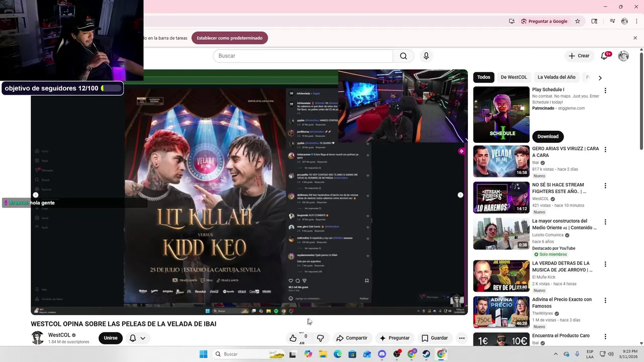
Task: Click the Unirse channel button
Action: tap(111, 338)
